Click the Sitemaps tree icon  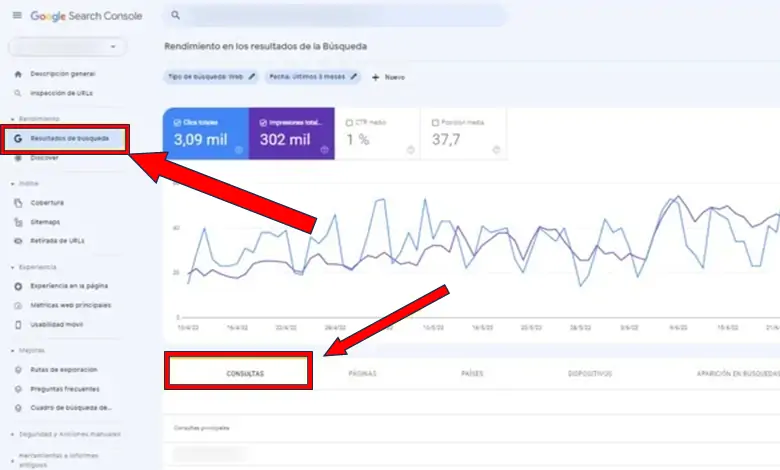click(x=18, y=222)
